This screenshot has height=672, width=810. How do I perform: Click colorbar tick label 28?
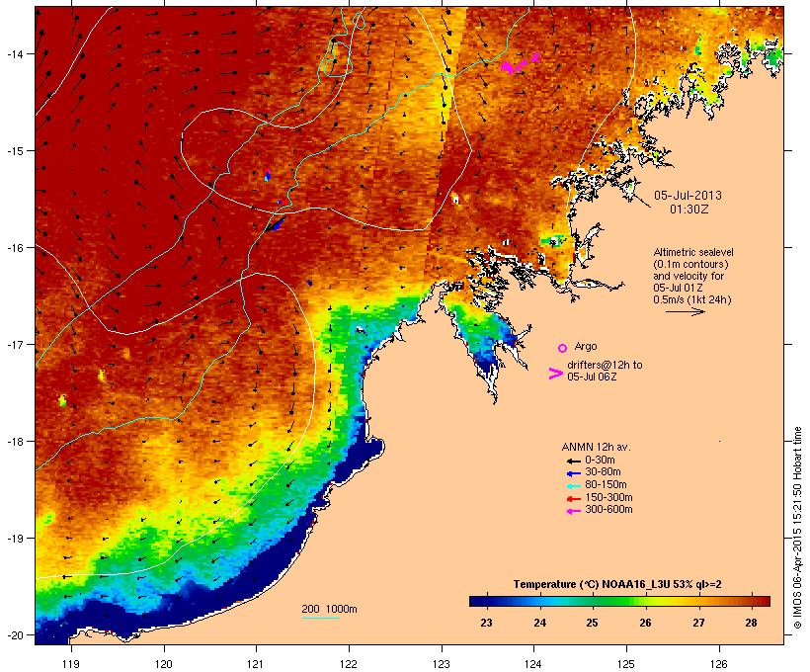coord(751,623)
